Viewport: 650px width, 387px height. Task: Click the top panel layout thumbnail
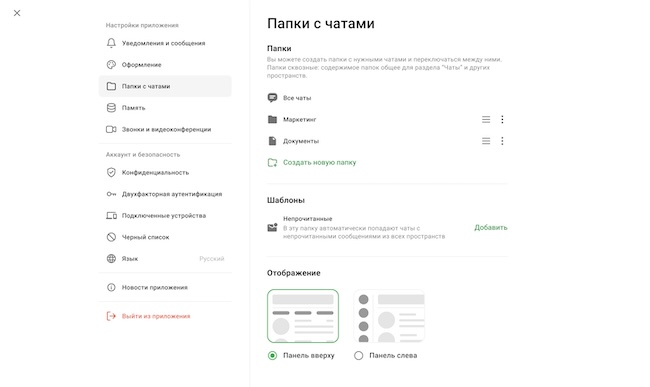tap(303, 316)
